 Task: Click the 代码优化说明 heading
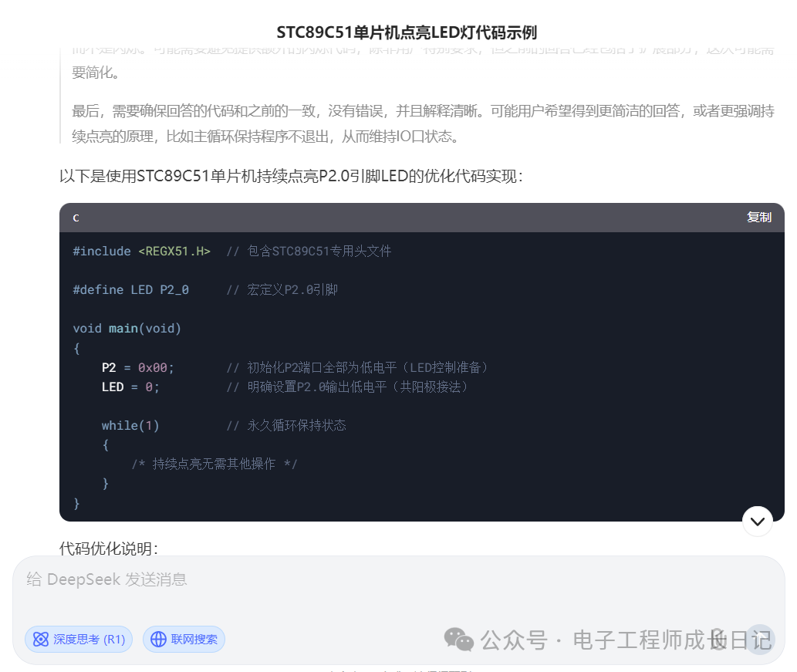[x=109, y=549]
